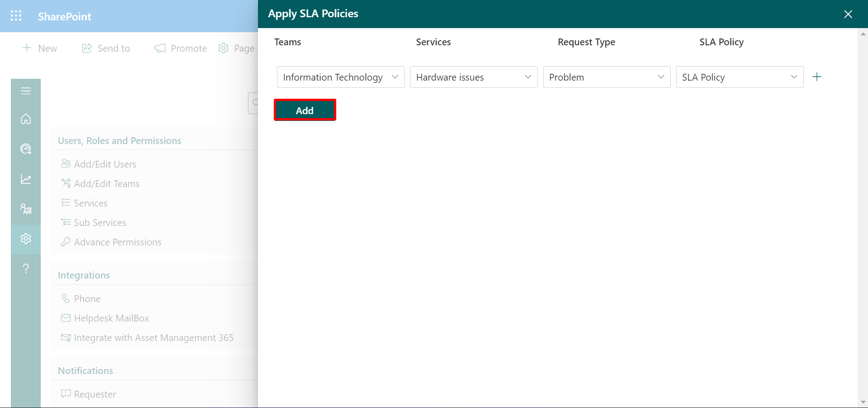Click the SharePoint title link

point(64,16)
